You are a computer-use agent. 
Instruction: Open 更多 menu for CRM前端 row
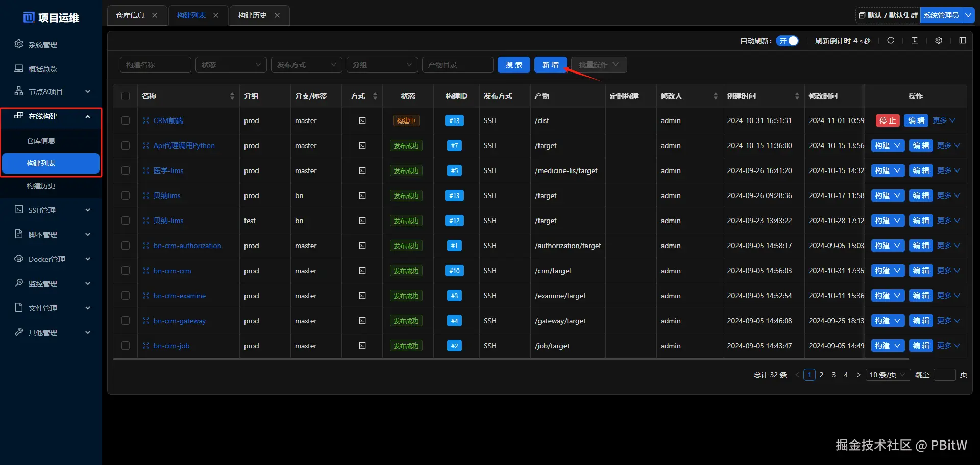944,120
